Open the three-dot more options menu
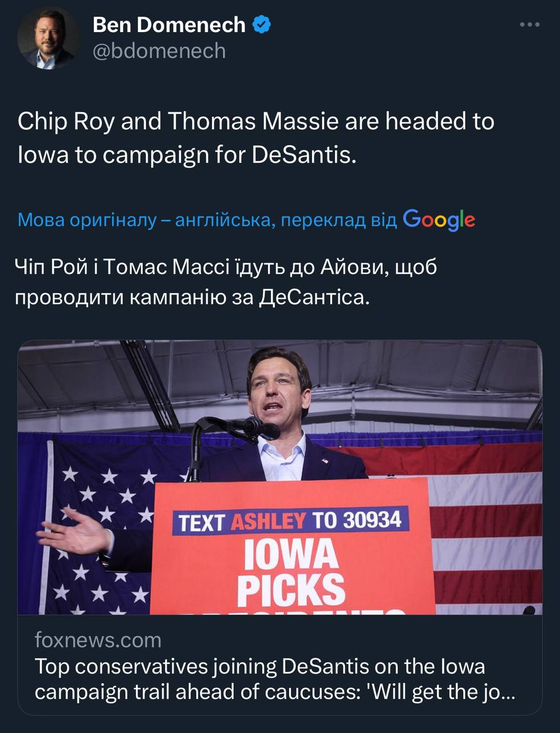The image size is (560, 733). [529, 25]
